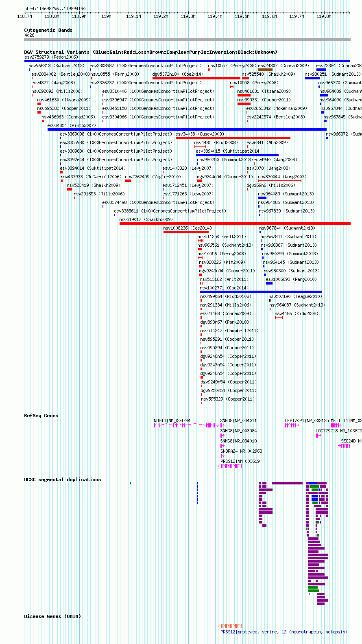
Task: Click the red loss bar under esv34038 (Gusev2009)
Action: [233, 138]
